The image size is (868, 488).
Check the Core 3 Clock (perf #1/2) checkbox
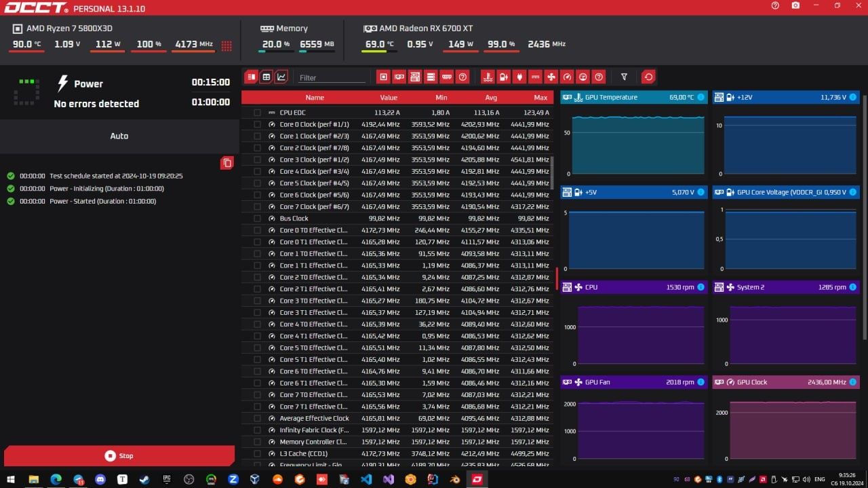pos(257,159)
